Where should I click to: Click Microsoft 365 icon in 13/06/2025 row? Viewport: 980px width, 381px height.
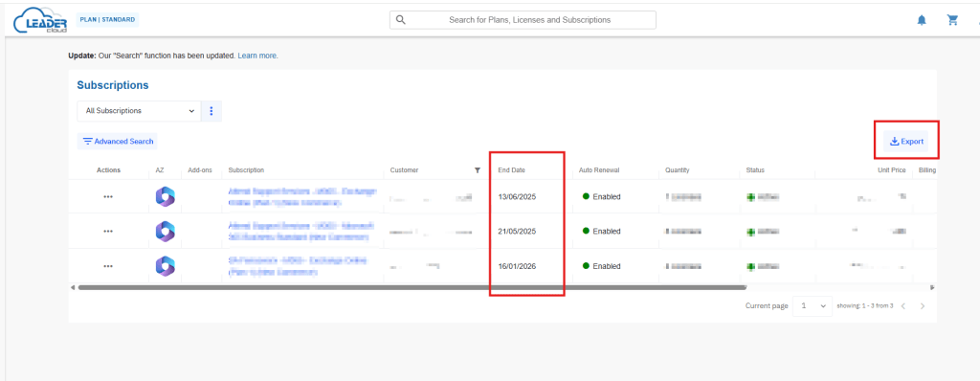165,196
